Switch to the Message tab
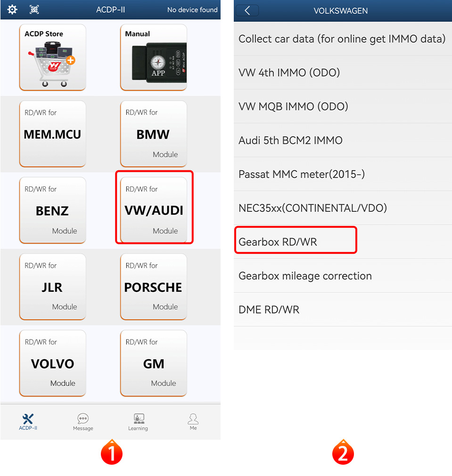 [83, 422]
